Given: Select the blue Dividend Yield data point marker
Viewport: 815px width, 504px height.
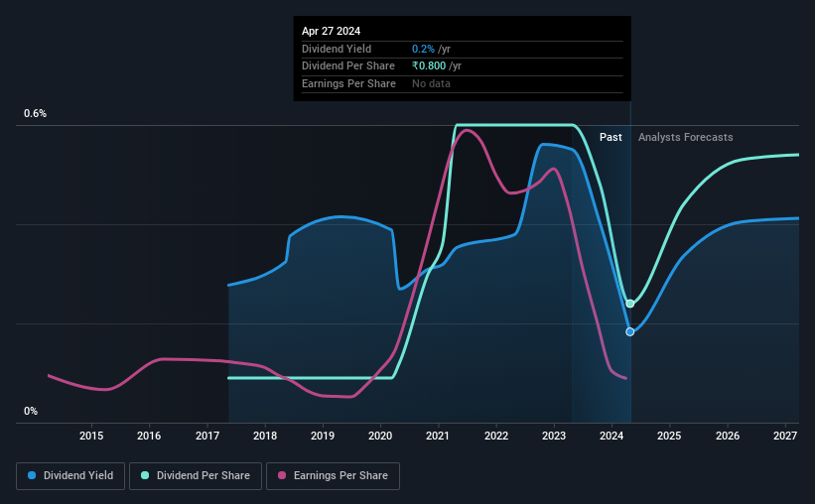Looking at the screenshot, I should pyautogui.click(x=630, y=331).
